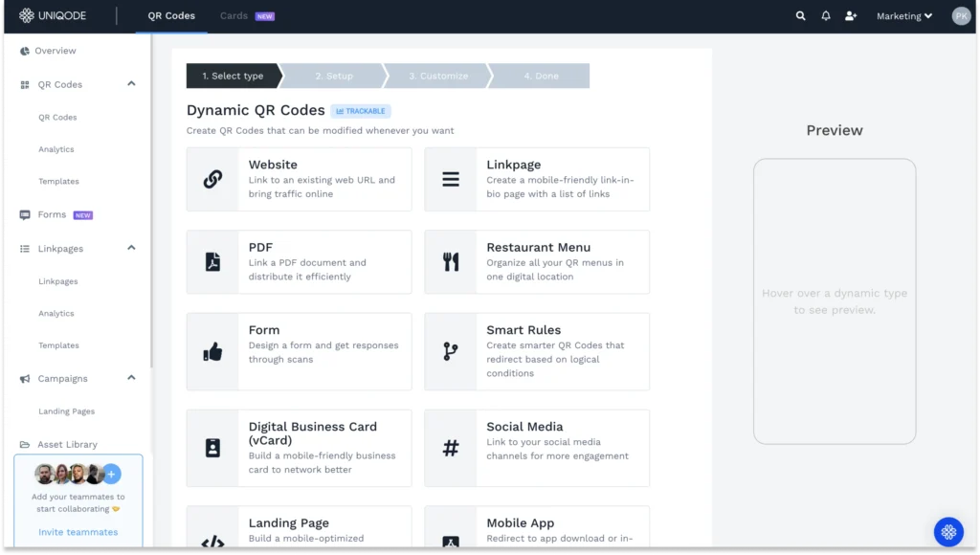Click the phone Preview placeholder area
This screenshot has height=555, width=980.
click(835, 301)
